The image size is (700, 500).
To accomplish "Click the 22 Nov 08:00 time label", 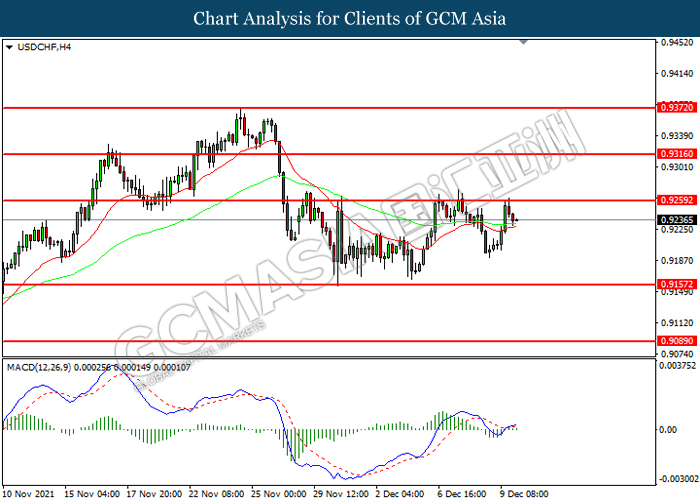I will tap(217, 494).
